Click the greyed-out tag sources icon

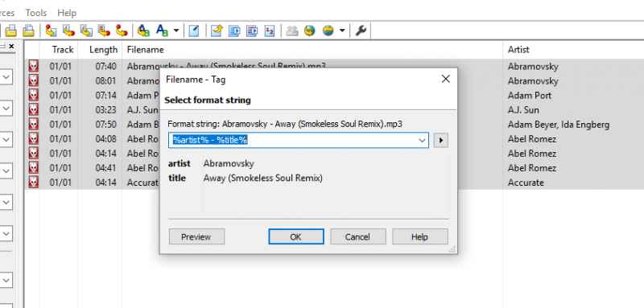(292, 31)
